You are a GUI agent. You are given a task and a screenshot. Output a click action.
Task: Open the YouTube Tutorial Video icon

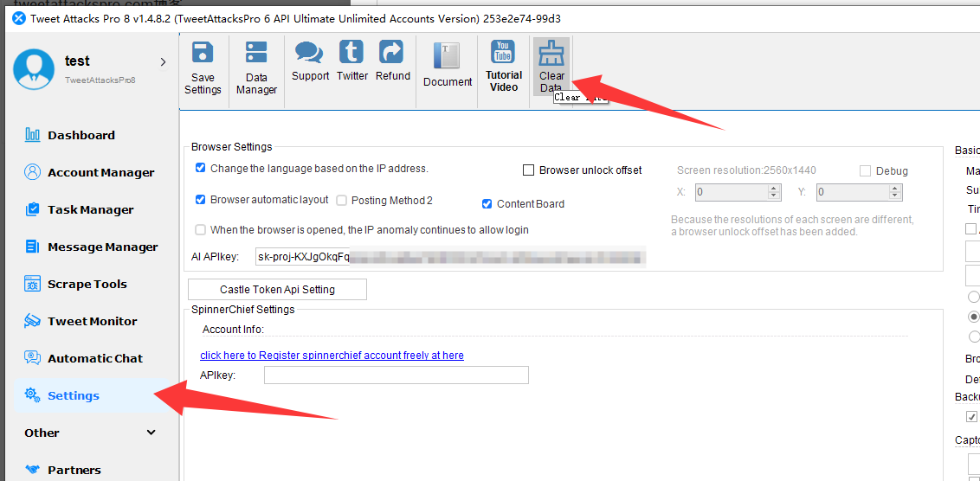503,53
